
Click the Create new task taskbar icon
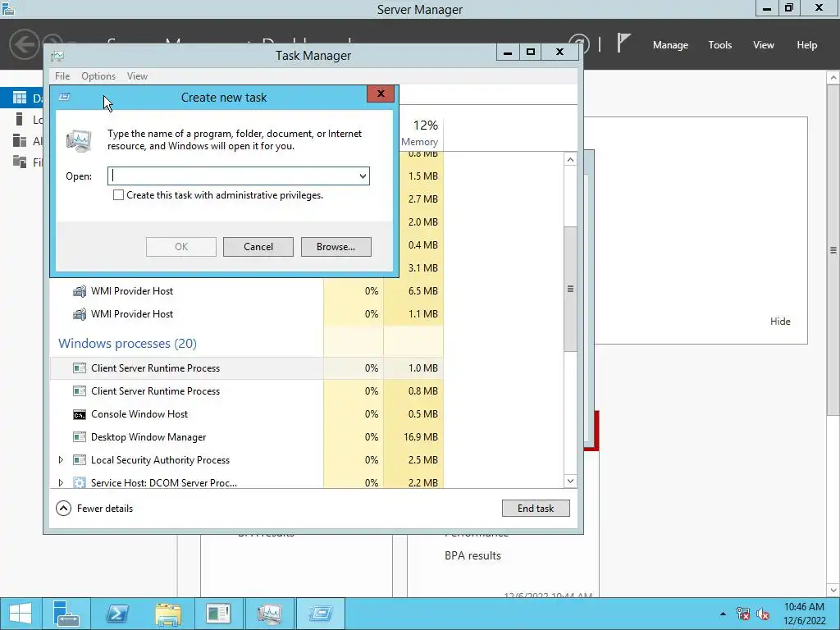(321, 614)
